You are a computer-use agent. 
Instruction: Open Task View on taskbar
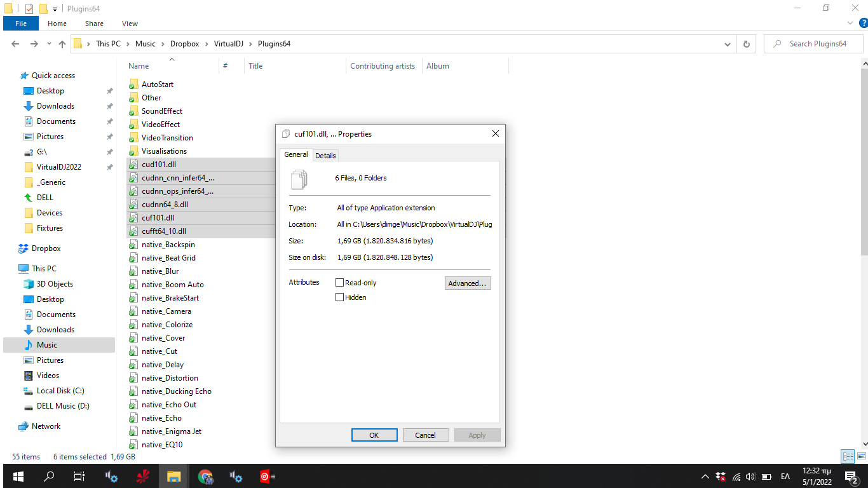(x=79, y=476)
